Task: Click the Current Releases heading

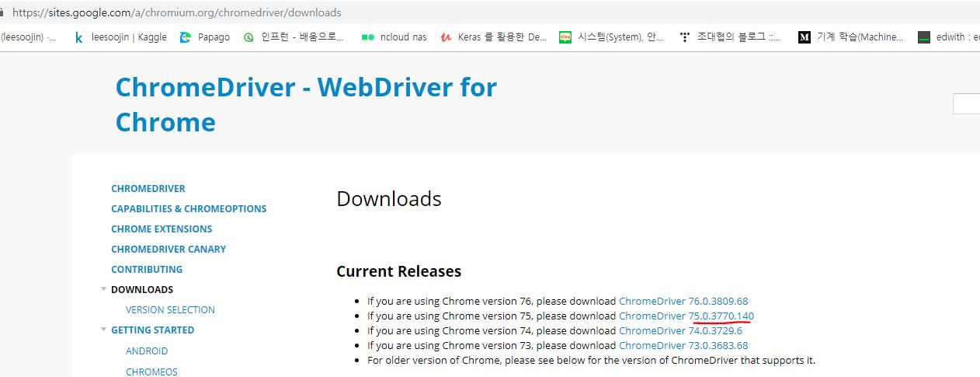Action: pyautogui.click(x=398, y=271)
